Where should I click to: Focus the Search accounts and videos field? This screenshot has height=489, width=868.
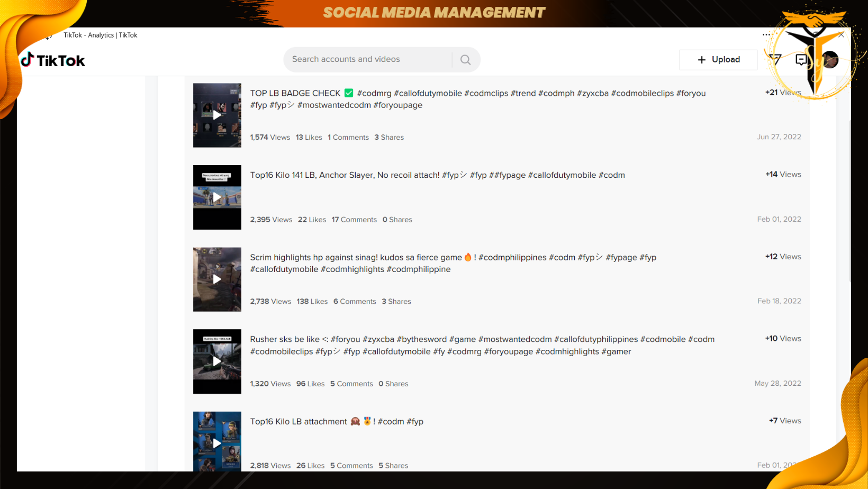pos(368,60)
